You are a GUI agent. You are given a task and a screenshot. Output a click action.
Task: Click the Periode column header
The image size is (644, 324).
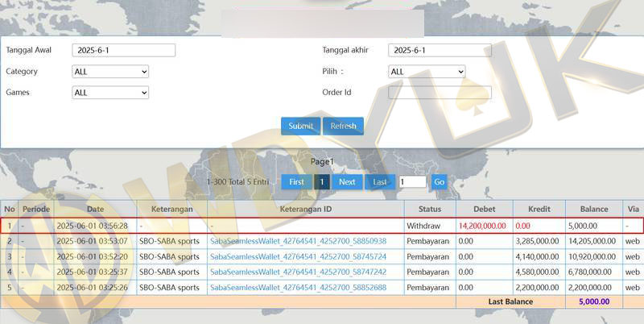tap(36, 209)
